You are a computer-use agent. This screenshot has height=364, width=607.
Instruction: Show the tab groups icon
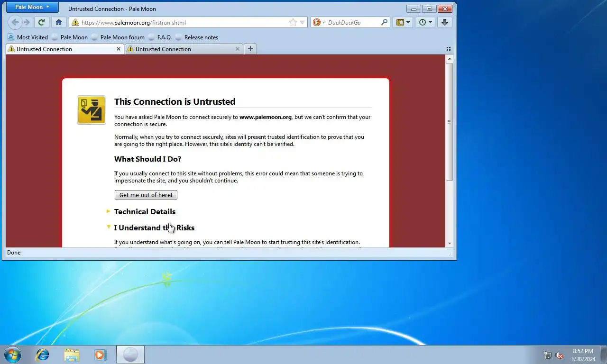click(449, 49)
